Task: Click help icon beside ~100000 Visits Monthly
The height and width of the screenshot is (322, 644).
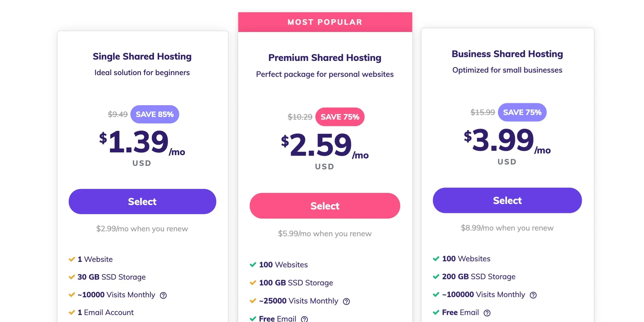Action: (x=533, y=295)
